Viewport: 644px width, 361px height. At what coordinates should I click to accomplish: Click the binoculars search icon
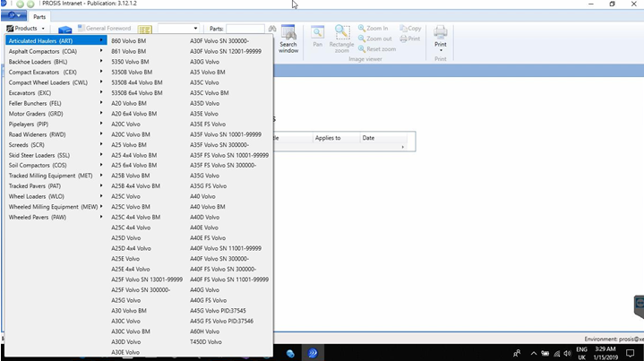272,30
